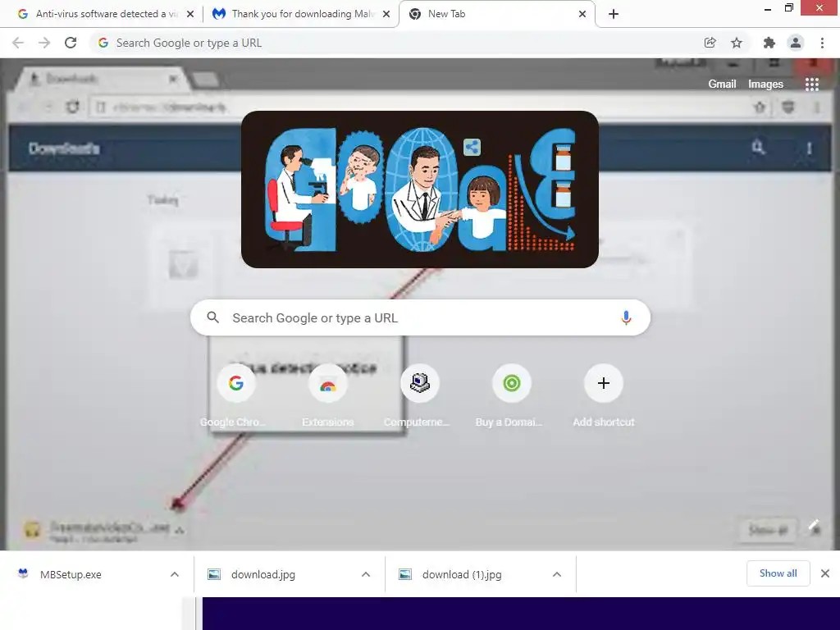The image size is (840, 630).
Task: Close the Anti-virus software detected tab
Action: click(x=190, y=14)
